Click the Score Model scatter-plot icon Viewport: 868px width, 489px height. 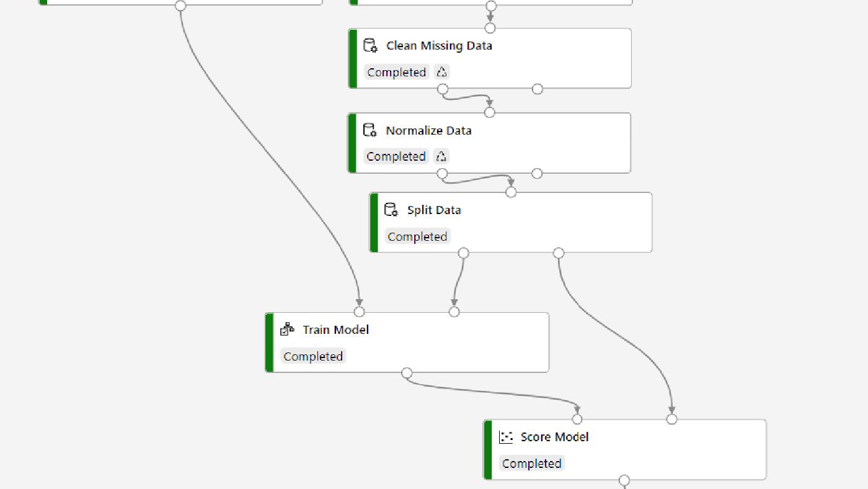coord(505,436)
